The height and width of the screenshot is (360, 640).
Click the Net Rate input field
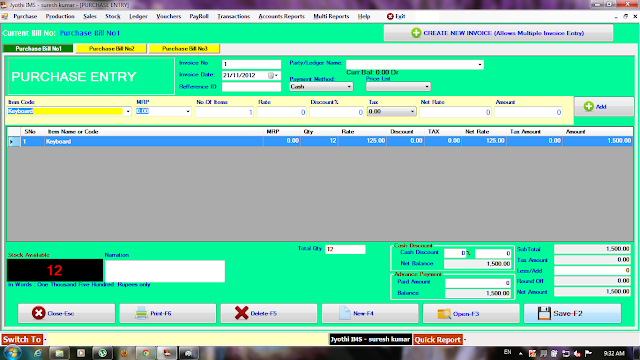(456, 112)
